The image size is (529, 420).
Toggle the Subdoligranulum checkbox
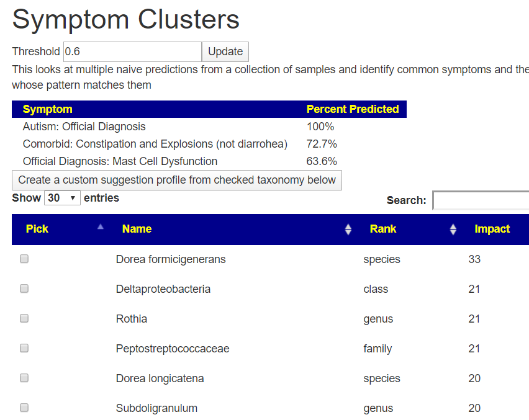[x=24, y=408]
